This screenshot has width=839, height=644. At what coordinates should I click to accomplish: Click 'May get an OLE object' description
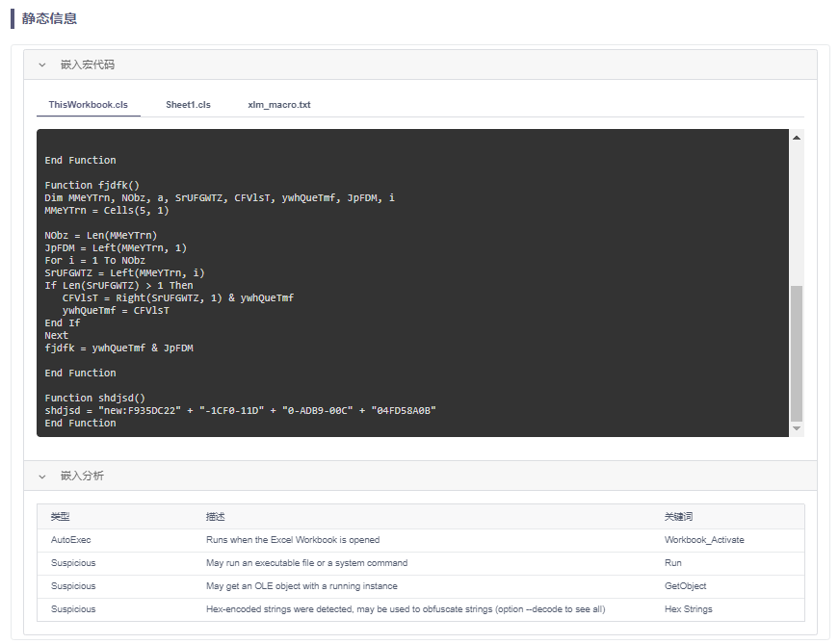(x=302, y=586)
